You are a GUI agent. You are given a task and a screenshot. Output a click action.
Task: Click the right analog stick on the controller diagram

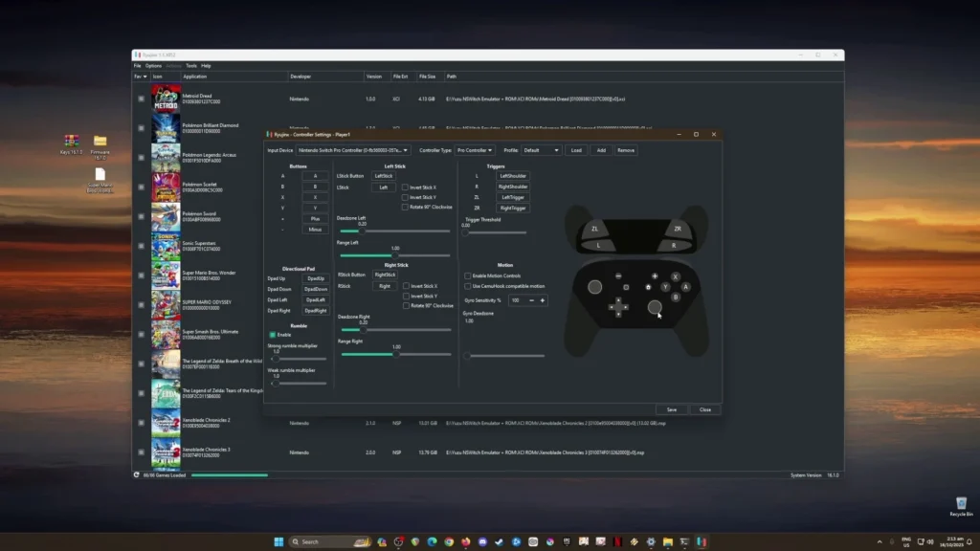point(655,307)
